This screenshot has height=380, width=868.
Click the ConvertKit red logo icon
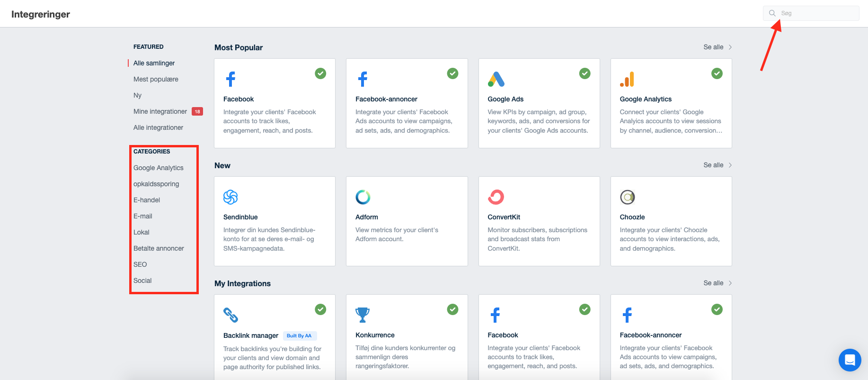pyautogui.click(x=496, y=197)
